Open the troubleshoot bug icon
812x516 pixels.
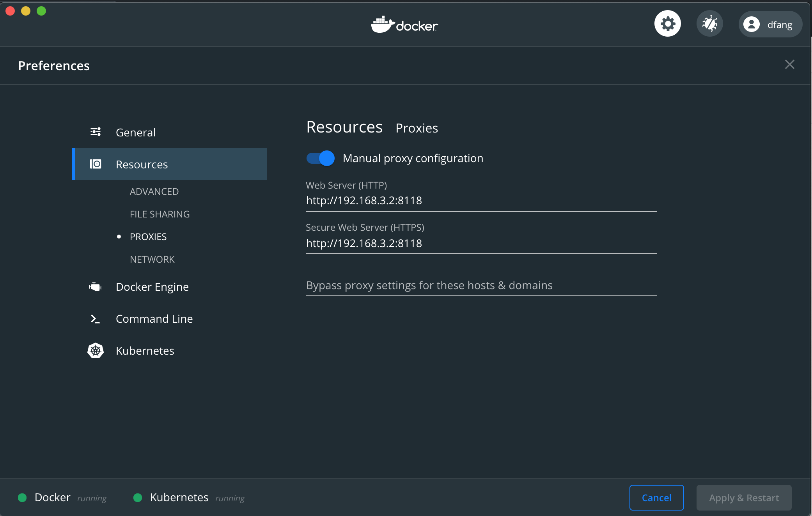[709, 24]
